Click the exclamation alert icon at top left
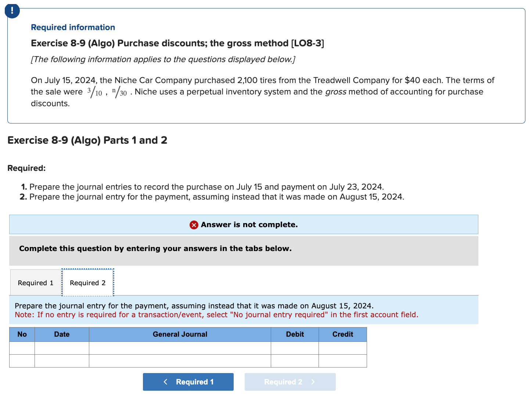 [x=12, y=11]
